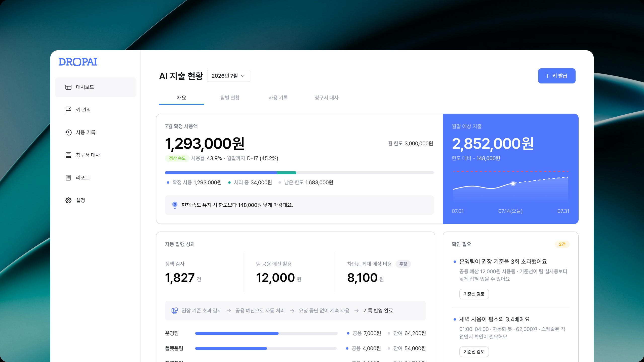Click 기준선 검토 under 운영팀 alert
This screenshot has height=362, width=644.
coord(474,294)
